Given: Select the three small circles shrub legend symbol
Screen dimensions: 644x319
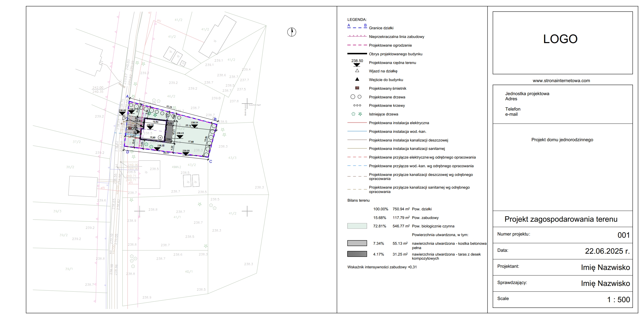Looking at the screenshot, I should (x=357, y=105).
